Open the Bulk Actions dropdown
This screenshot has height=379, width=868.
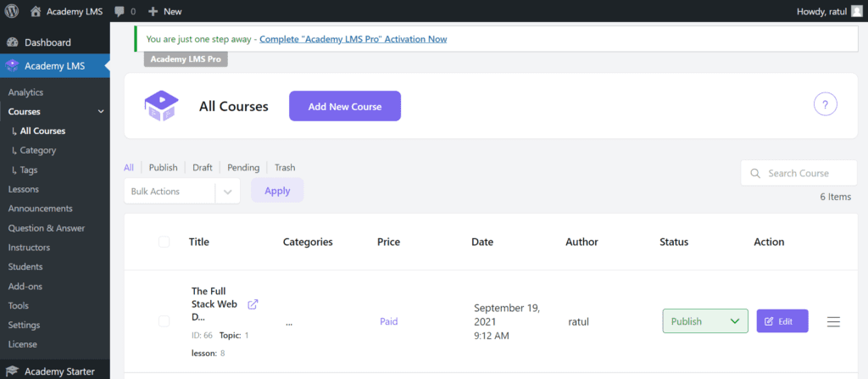click(x=182, y=191)
